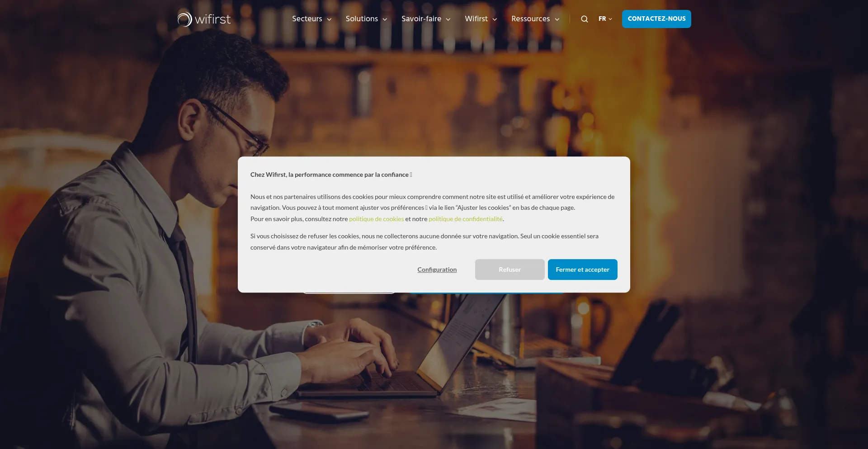Open the Savoir-faire menu item
The height and width of the screenshot is (449, 868).
[x=421, y=19]
